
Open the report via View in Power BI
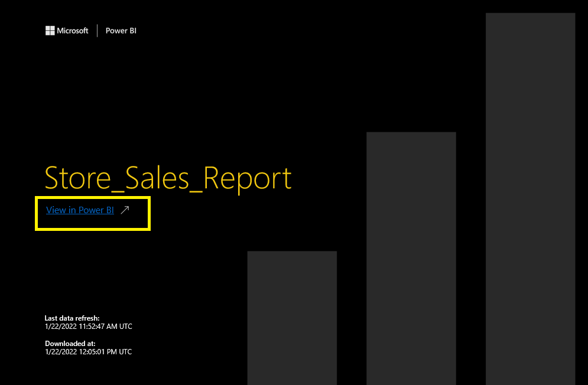click(x=79, y=210)
